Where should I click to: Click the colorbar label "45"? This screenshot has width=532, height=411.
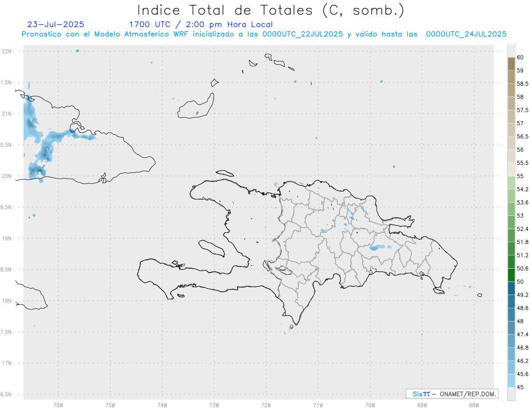pyautogui.click(x=520, y=387)
